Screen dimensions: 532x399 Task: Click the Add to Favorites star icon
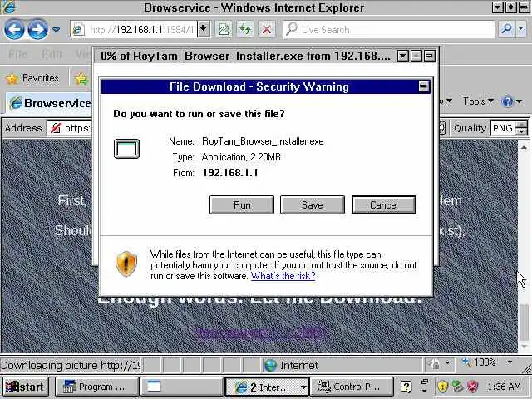(x=81, y=79)
